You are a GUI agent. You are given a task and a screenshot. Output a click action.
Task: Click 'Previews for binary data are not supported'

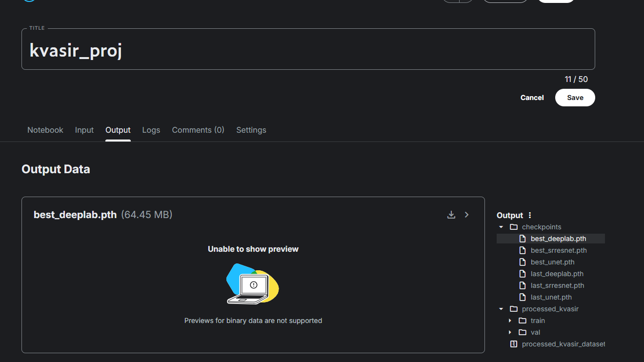pos(253,321)
